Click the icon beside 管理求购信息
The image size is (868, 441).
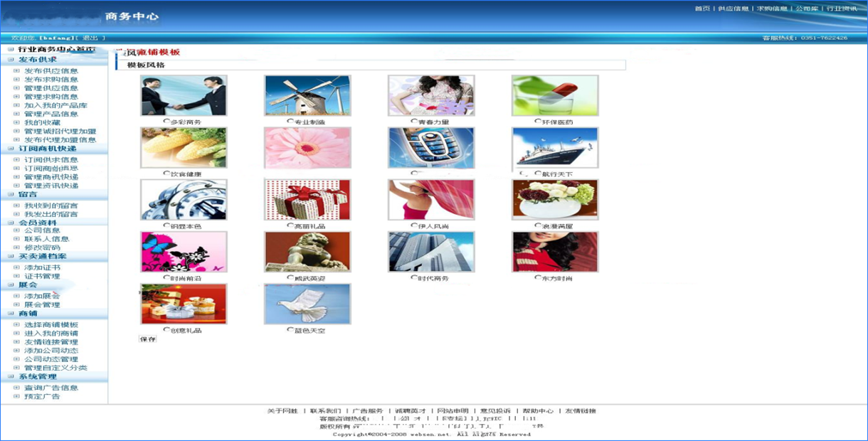coord(17,96)
